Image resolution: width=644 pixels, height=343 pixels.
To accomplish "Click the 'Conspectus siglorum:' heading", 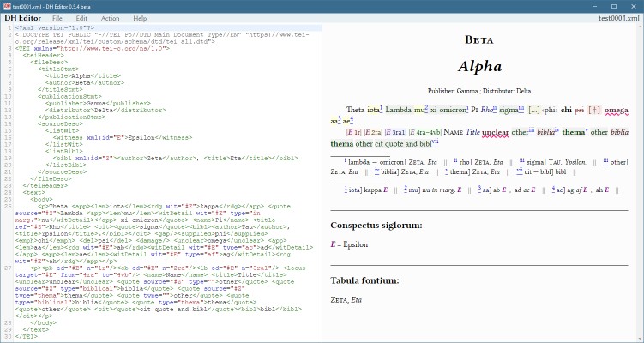I will [x=376, y=226].
